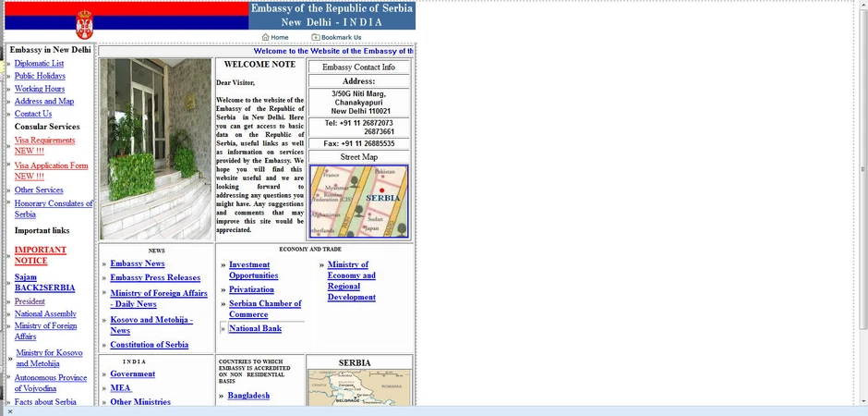Visit the Investment Opportunities link
This screenshot has height=416, width=868.
click(x=254, y=270)
